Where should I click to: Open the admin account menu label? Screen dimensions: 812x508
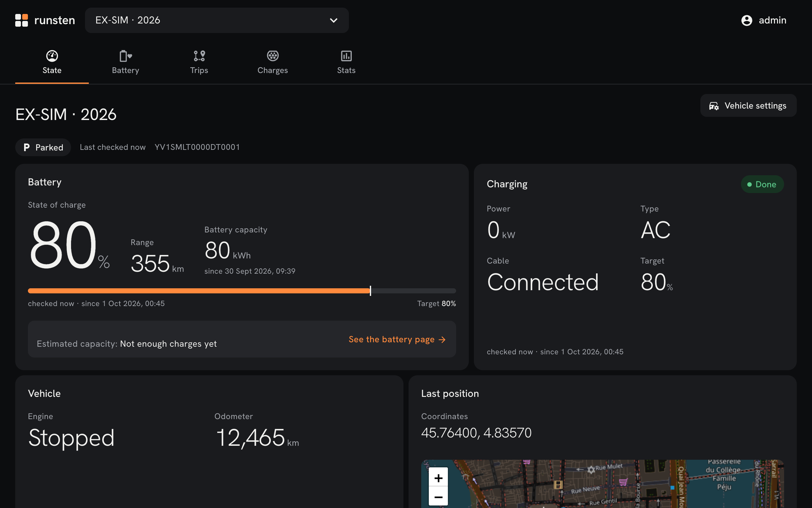(x=772, y=20)
